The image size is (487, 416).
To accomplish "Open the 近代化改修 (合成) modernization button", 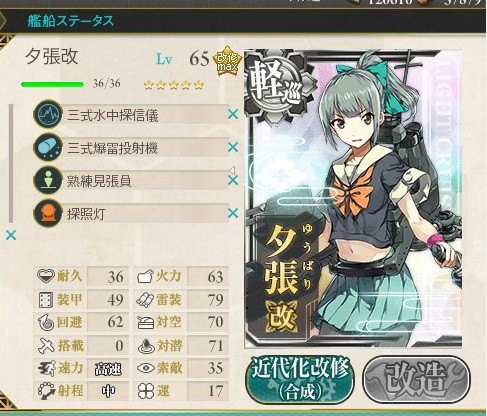I will [300, 380].
